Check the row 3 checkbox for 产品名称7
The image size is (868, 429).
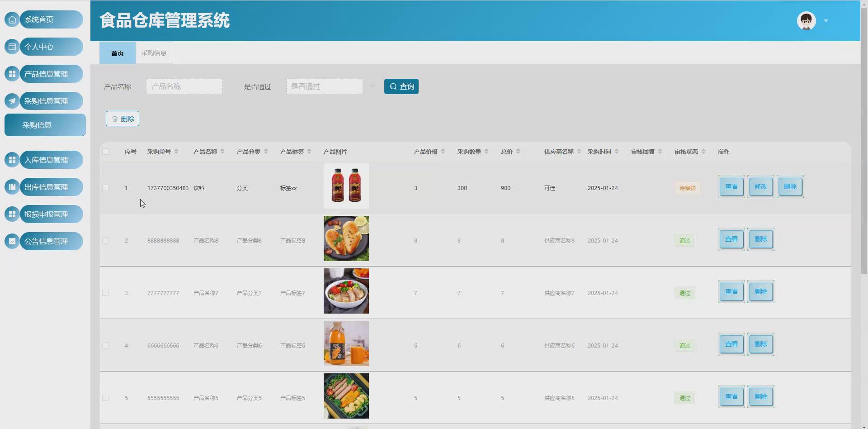point(105,293)
